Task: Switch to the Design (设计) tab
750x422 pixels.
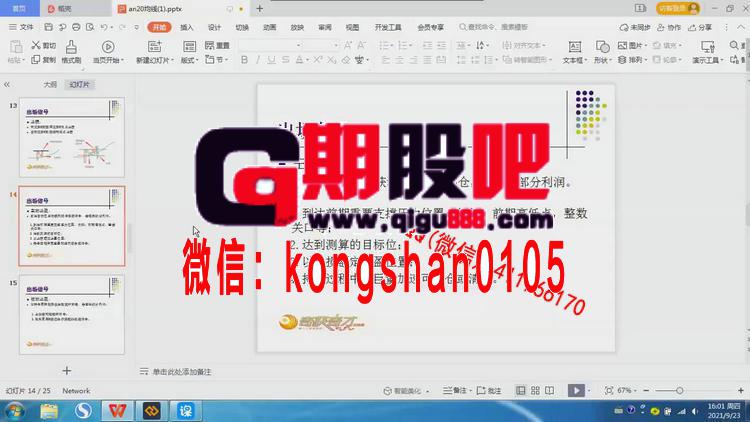Action: point(214,27)
